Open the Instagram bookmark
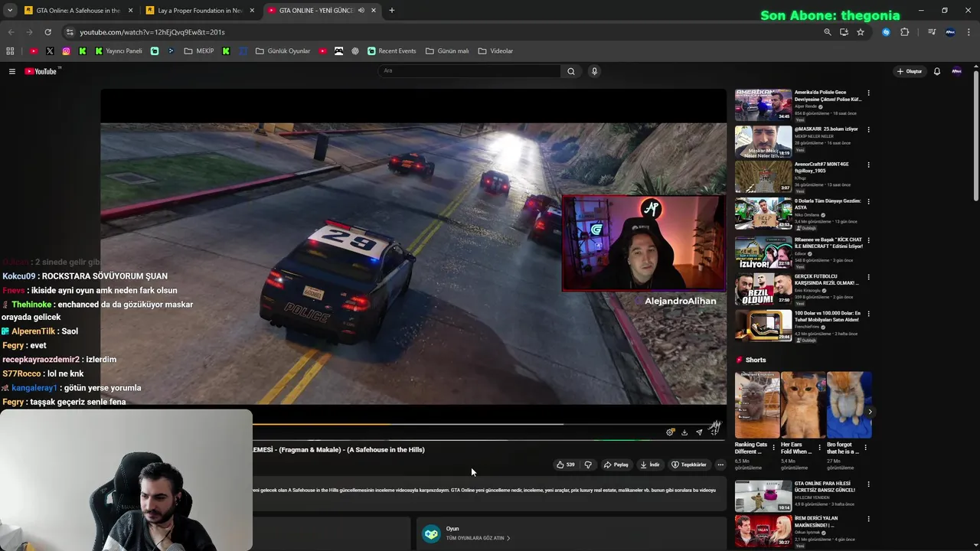 (66, 51)
